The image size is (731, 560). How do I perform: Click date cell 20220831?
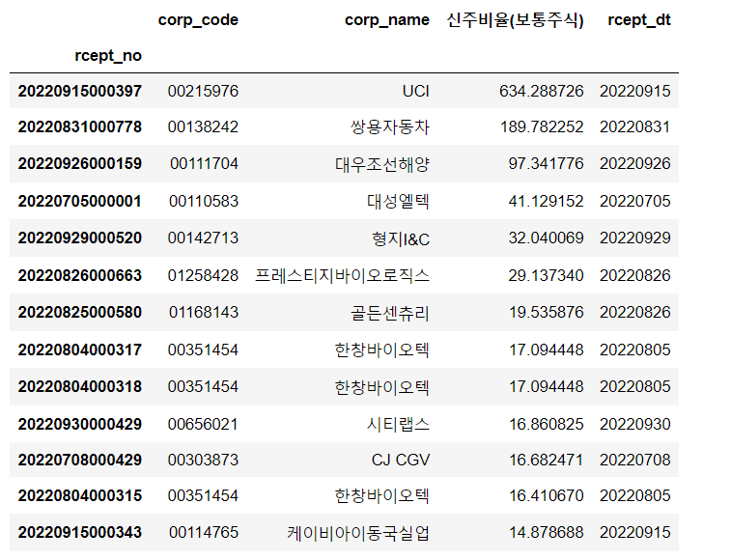(x=635, y=126)
